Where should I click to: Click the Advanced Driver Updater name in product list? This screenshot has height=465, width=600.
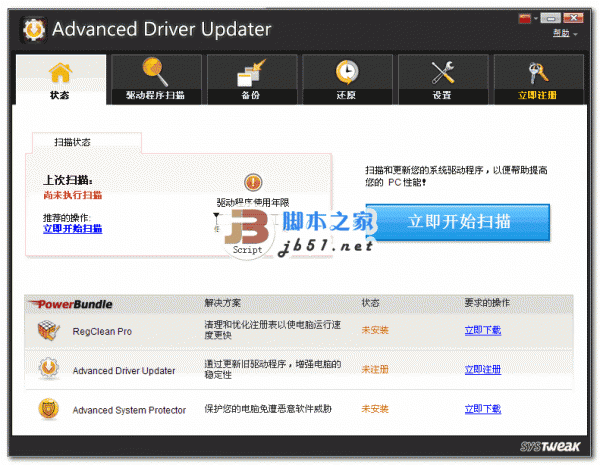pyautogui.click(x=124, y=371)
